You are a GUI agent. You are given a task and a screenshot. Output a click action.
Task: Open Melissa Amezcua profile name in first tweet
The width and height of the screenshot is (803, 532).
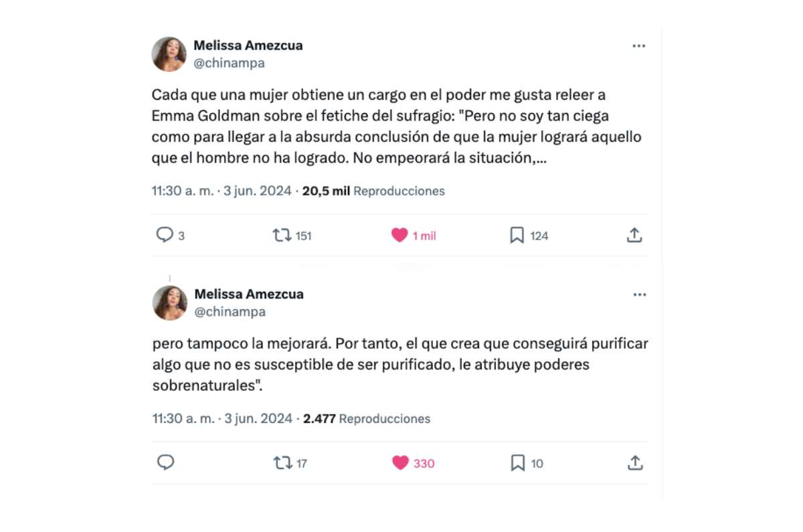tap(248, 46)
